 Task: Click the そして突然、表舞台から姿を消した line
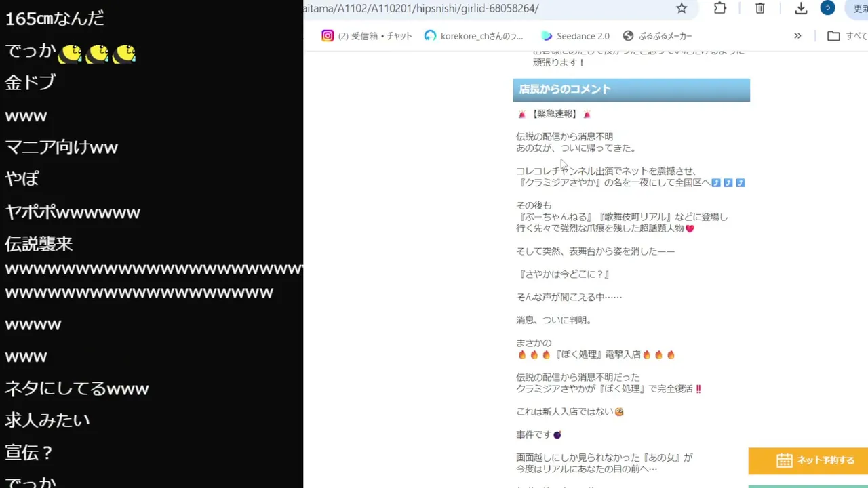(595, 251)
